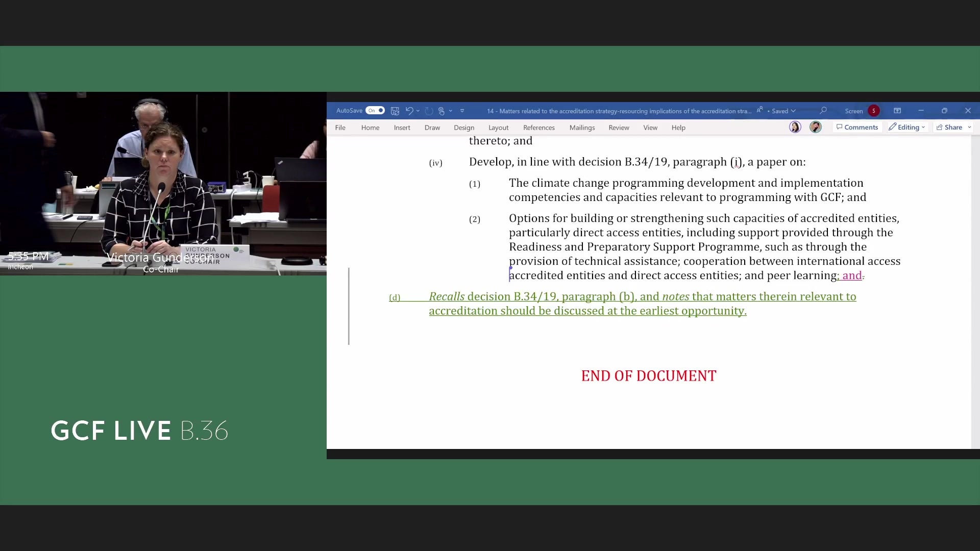
Task: Open the File tab
Action: (340, 128)
